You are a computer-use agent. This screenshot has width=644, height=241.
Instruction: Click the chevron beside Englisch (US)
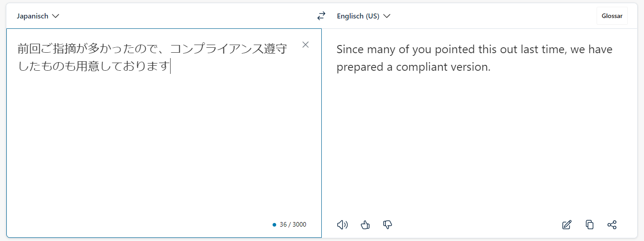(387, 16)
